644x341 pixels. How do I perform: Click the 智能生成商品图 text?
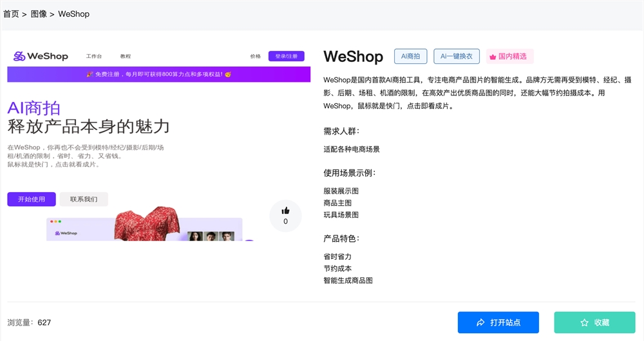pyautogui.click(x=348, y=280)
